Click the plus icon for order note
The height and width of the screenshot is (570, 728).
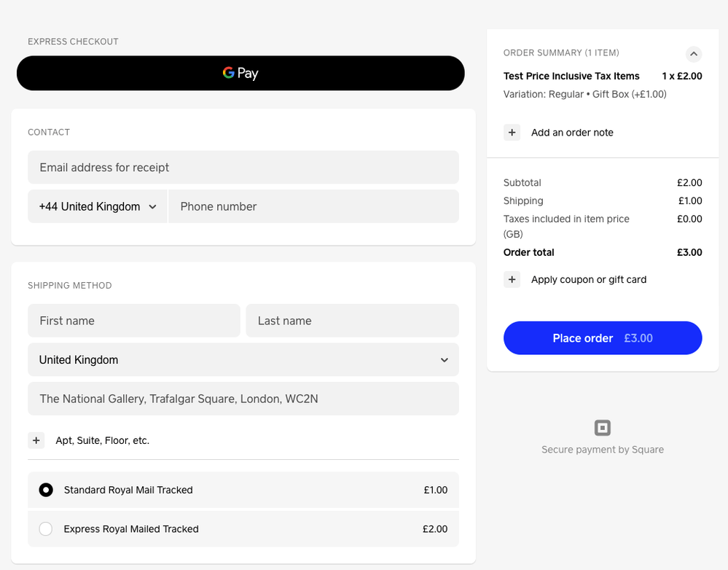coord(512,133)
